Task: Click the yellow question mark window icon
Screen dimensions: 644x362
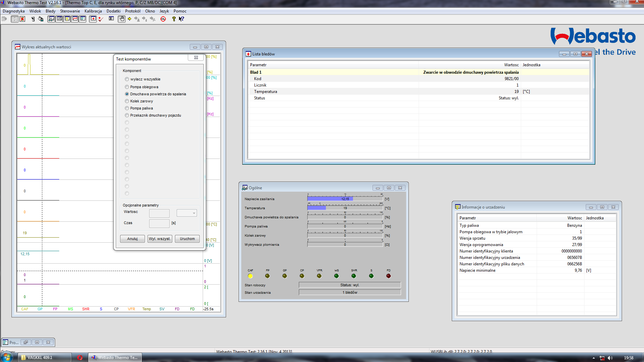Action: 67,19
